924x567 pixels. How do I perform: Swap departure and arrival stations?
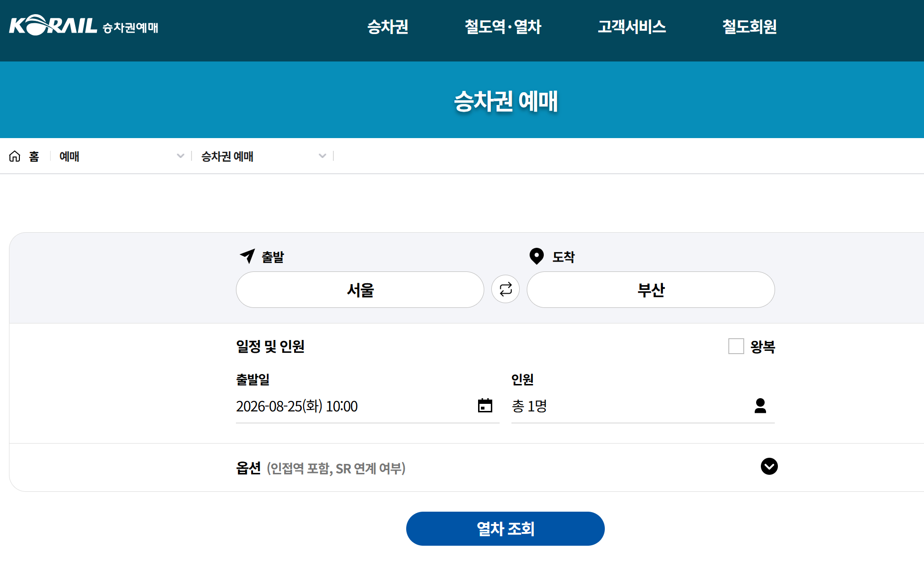tap(506, 289)
